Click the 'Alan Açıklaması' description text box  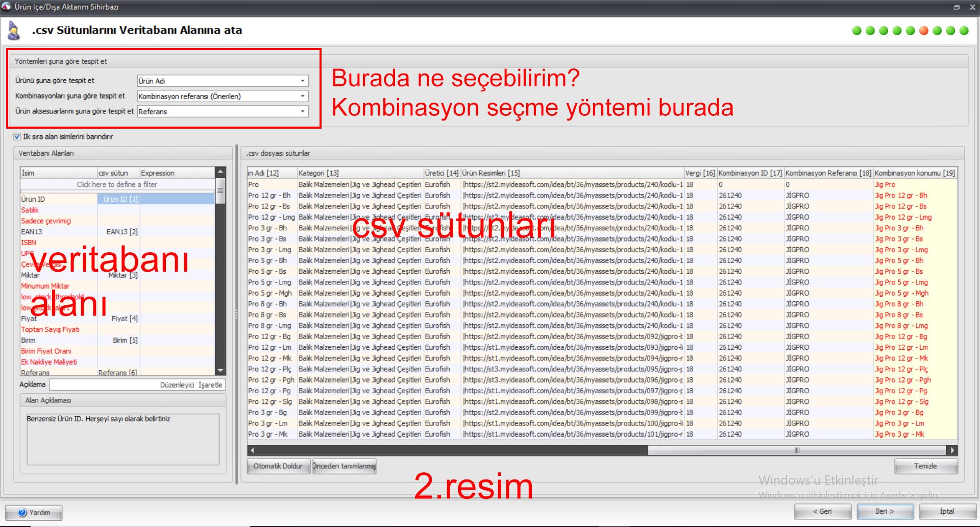pos(122,439)
